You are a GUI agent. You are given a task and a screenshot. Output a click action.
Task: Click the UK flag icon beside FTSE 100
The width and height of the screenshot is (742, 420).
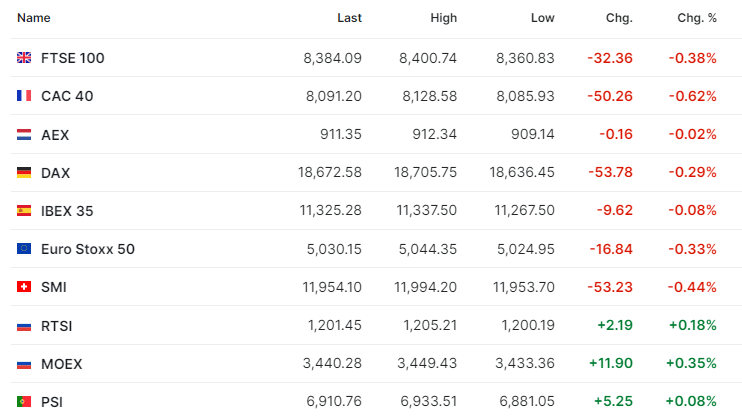(x=24, y=58)
